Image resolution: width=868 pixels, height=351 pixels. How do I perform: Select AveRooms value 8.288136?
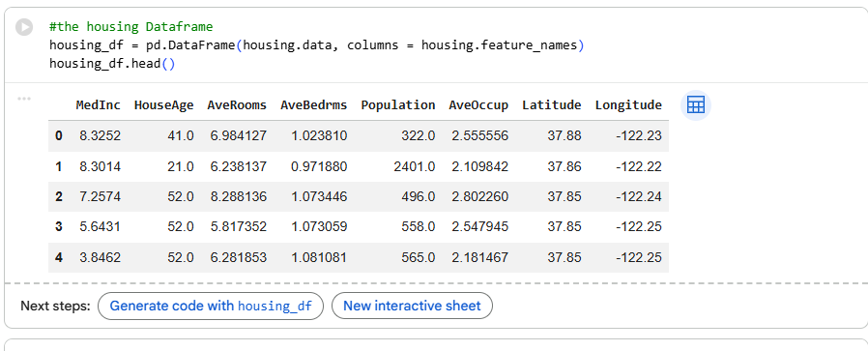238,196
